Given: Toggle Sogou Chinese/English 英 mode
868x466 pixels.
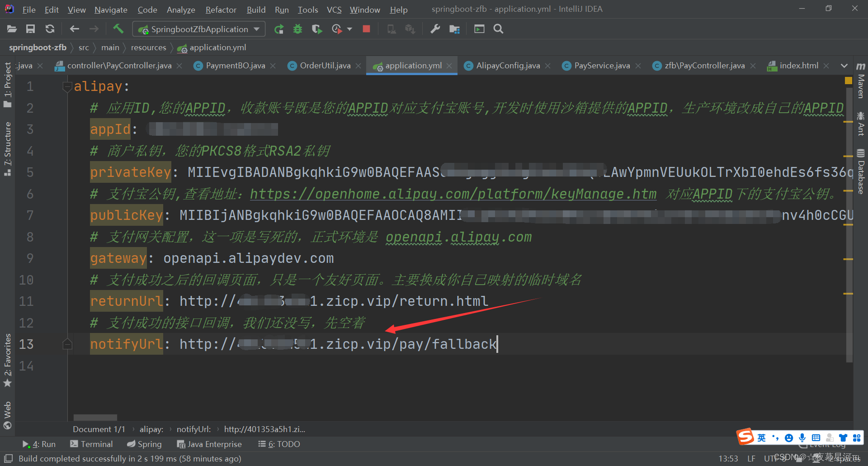Looking at the screenshot, I should 762,438.
